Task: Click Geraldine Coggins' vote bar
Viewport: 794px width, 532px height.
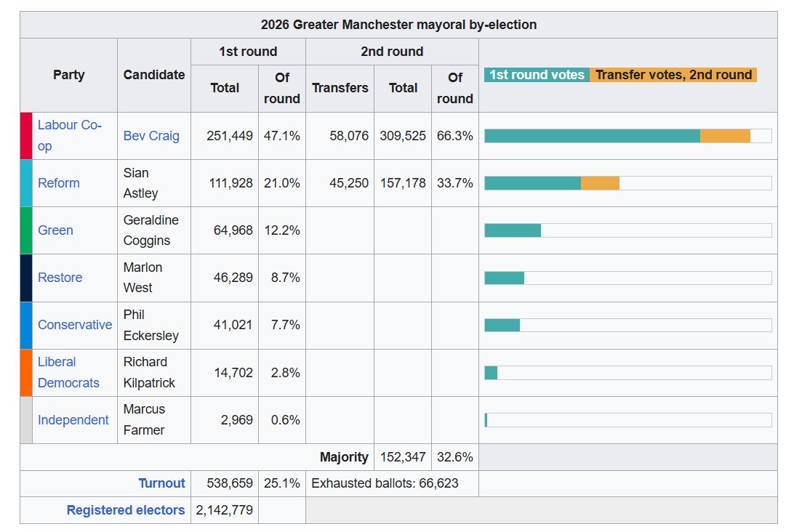Action: point(628,230)
